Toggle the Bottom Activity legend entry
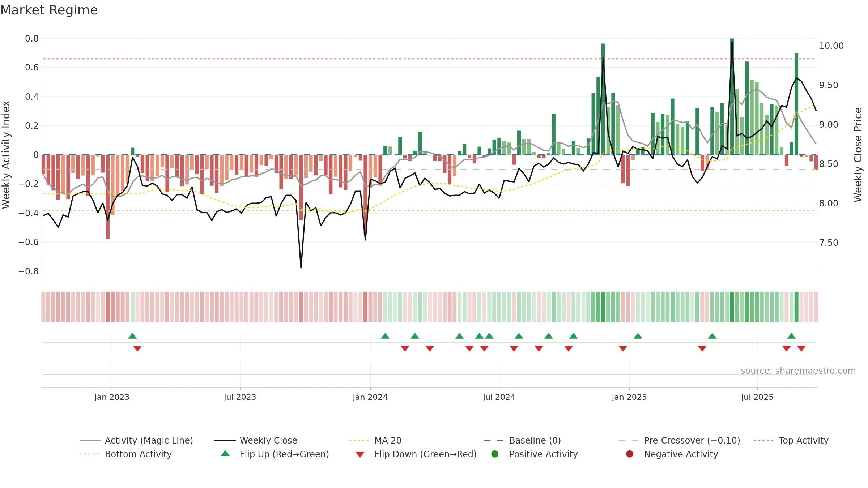Screen dimensions: 868x488 126,454
